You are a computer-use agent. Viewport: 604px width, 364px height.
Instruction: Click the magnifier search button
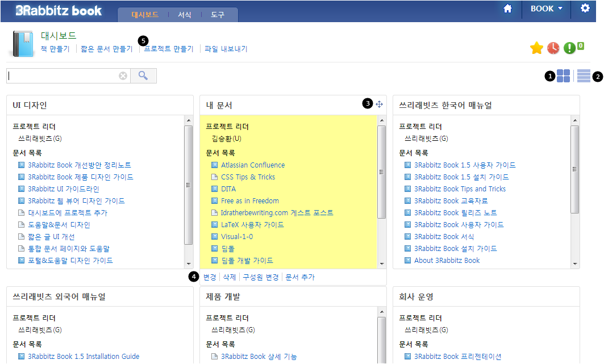143,76
